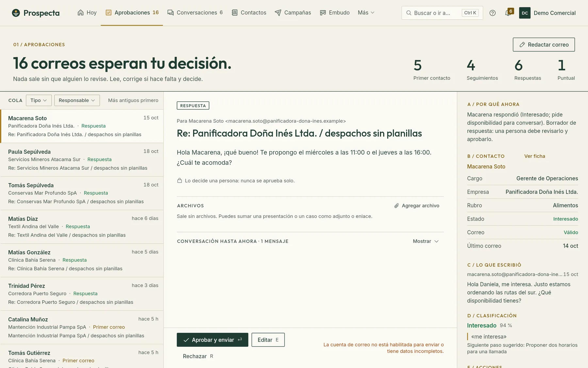This screenshot has width=588, height=368.
Task: Select Trinidad Pérez queue item
Action: point(82,294)
